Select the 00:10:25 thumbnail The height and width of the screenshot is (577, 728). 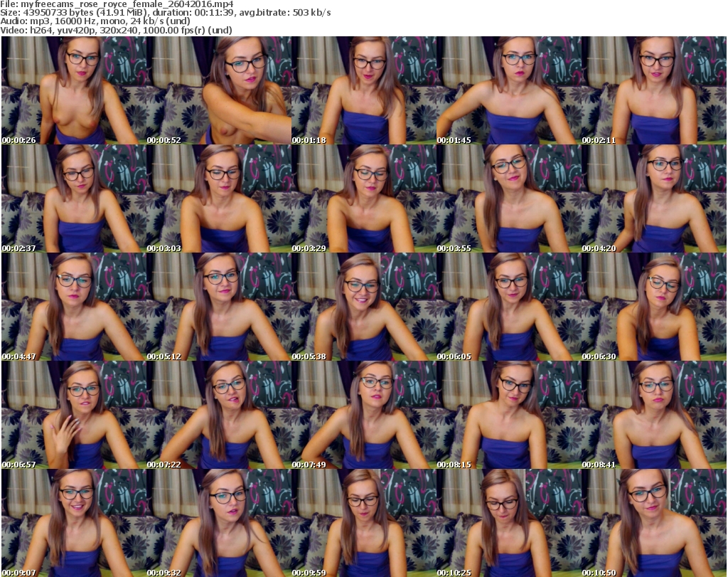[x=509, y=523]
